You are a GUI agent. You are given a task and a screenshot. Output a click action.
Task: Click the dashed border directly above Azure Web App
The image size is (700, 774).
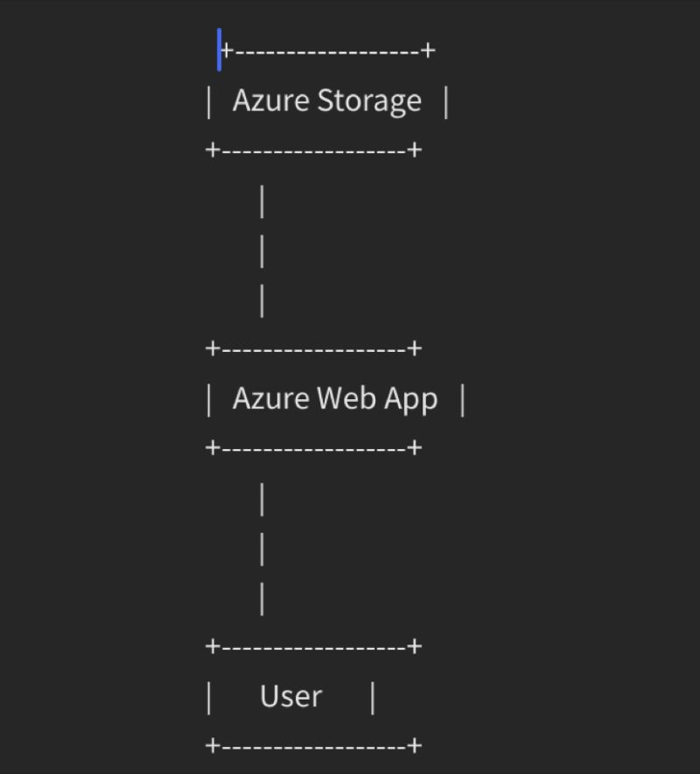pyautogui.click(x=314, y=349)
